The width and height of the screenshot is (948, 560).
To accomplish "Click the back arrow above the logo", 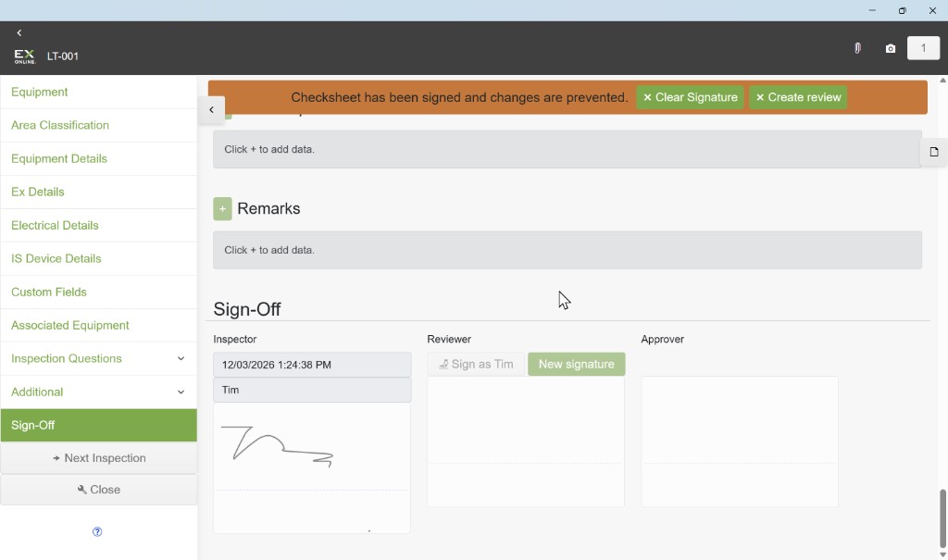I will click(19, 32).
